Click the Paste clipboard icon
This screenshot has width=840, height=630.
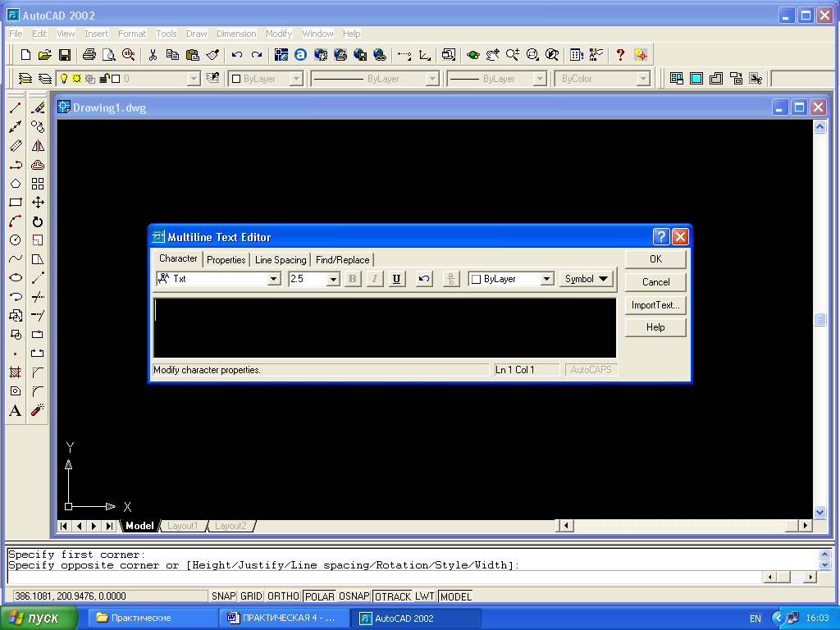(x=192, y=55)
